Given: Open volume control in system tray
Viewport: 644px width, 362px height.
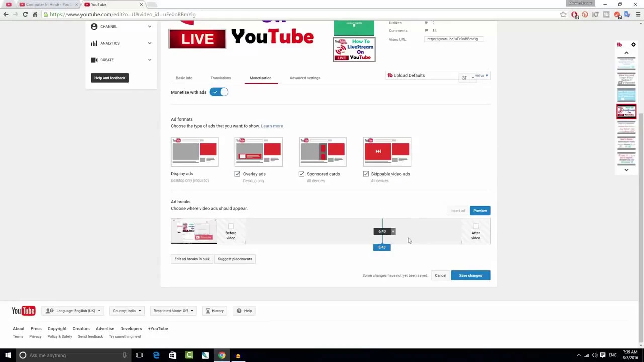Looking at the screenshot, I should (594, 355).
